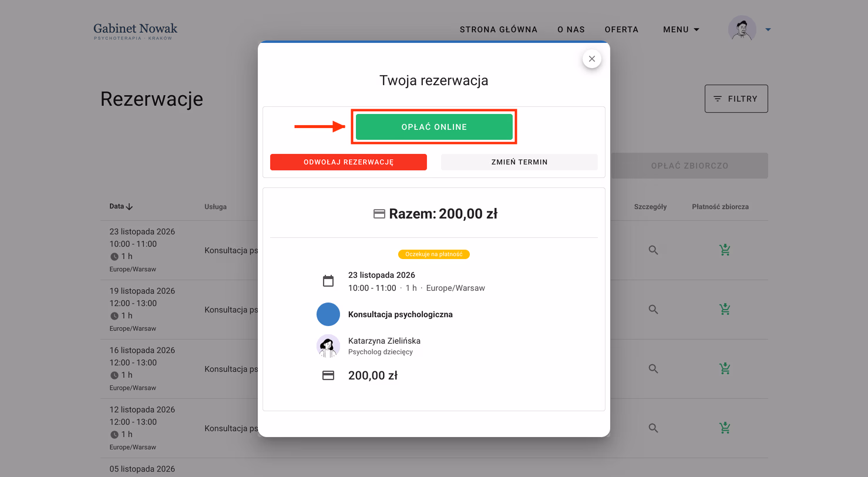Click the Rezerwacje page heading

point(152,99)
